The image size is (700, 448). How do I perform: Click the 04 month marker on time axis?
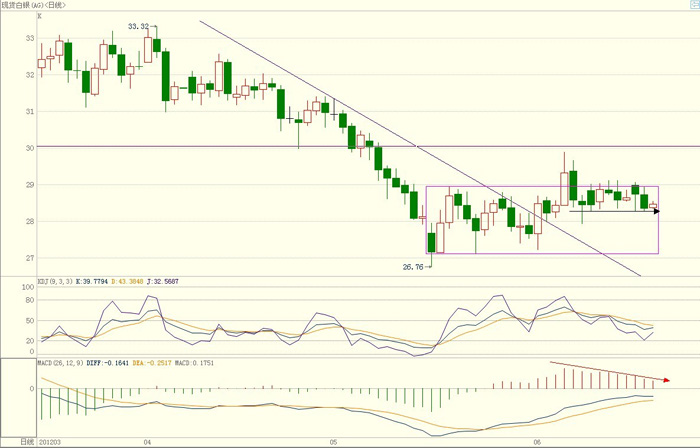coord(148,442)
